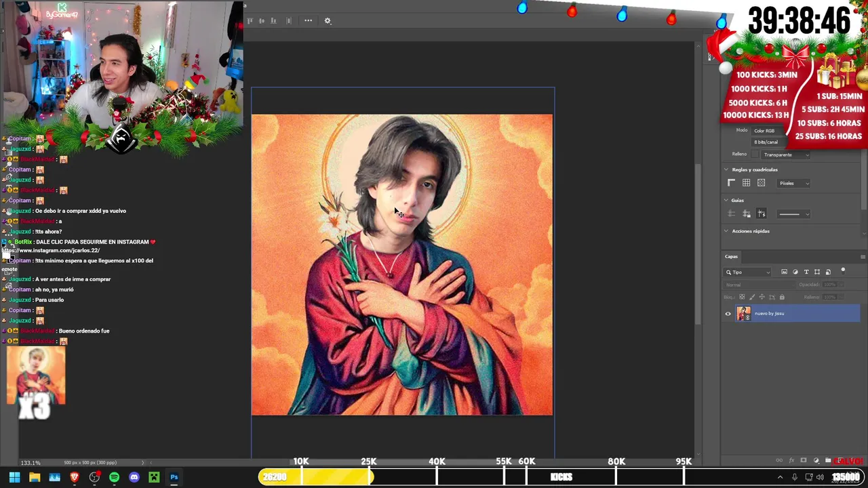Image resolution: width=868 pixels, height=488 pixels.
Task: Open File Explorer from the taskbar
Action: click(x=35, y=477)
